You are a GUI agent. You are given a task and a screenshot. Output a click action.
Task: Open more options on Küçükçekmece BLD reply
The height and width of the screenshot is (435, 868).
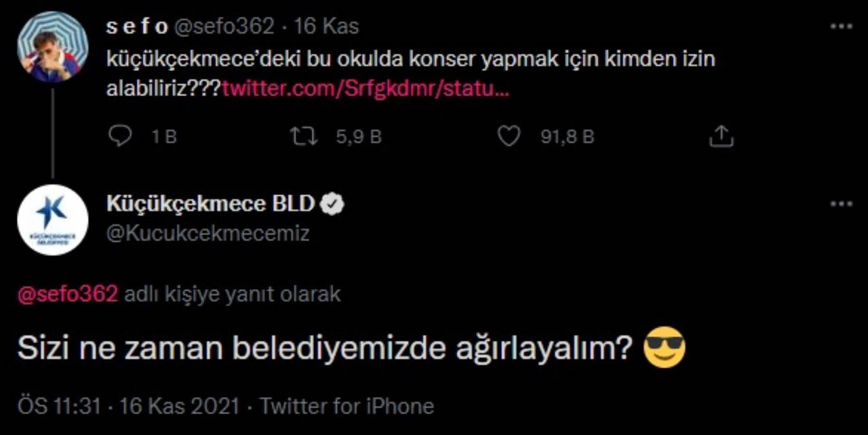click(x=841, y=203)
